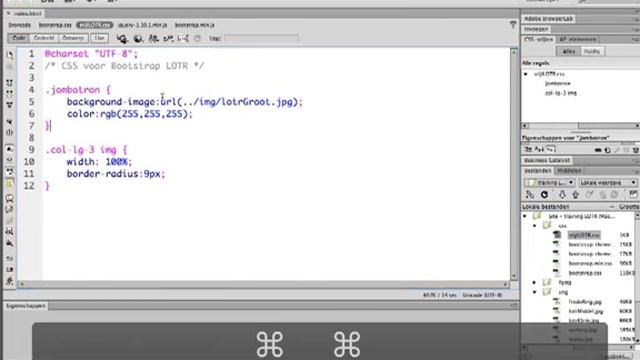Viewport: 640px width, 360px height.
Task: Open the Invoegen panel
Action: pos(536,29)
